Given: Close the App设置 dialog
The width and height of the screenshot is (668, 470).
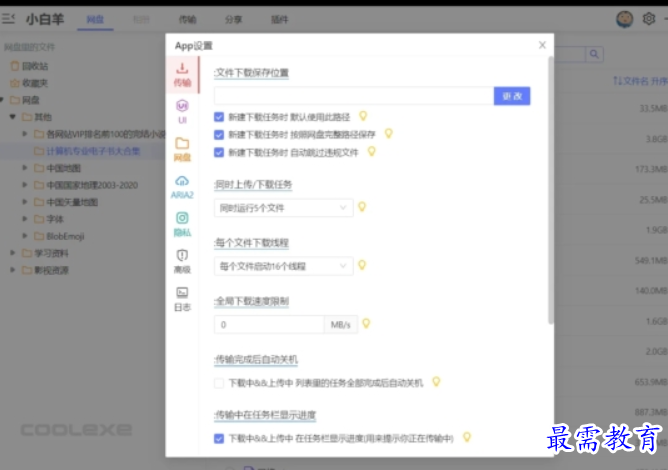Looking at the screenshot, I should click(x=542, y=45).
